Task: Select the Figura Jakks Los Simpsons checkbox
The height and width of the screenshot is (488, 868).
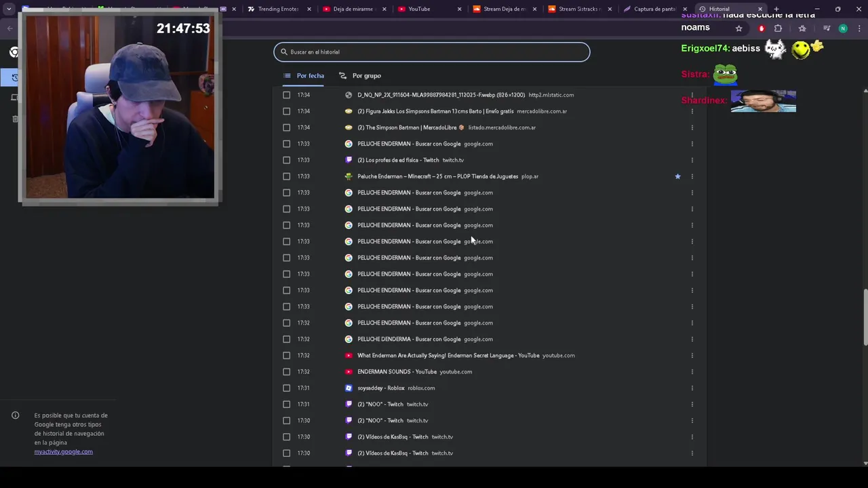Action: 286,111
